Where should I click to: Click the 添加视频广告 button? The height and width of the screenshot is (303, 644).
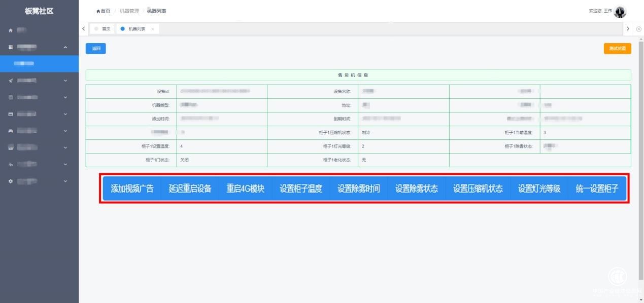coord(132,188)
